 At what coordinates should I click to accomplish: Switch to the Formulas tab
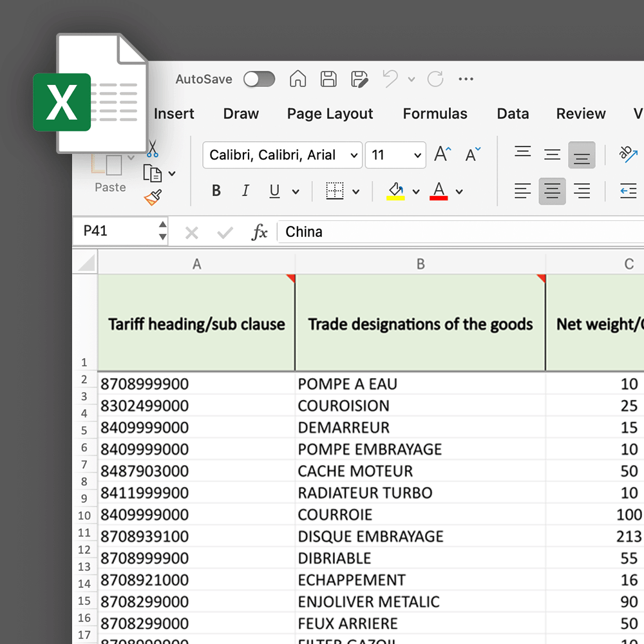[x=435, y=113]
